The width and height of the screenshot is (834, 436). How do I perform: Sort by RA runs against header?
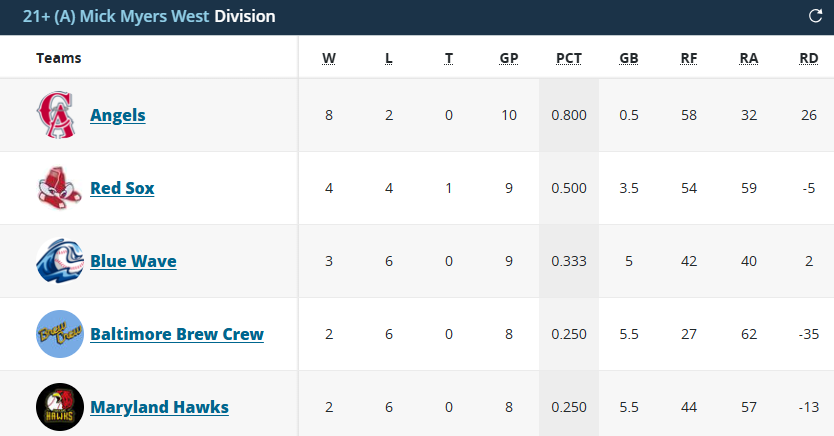(749, 58)
